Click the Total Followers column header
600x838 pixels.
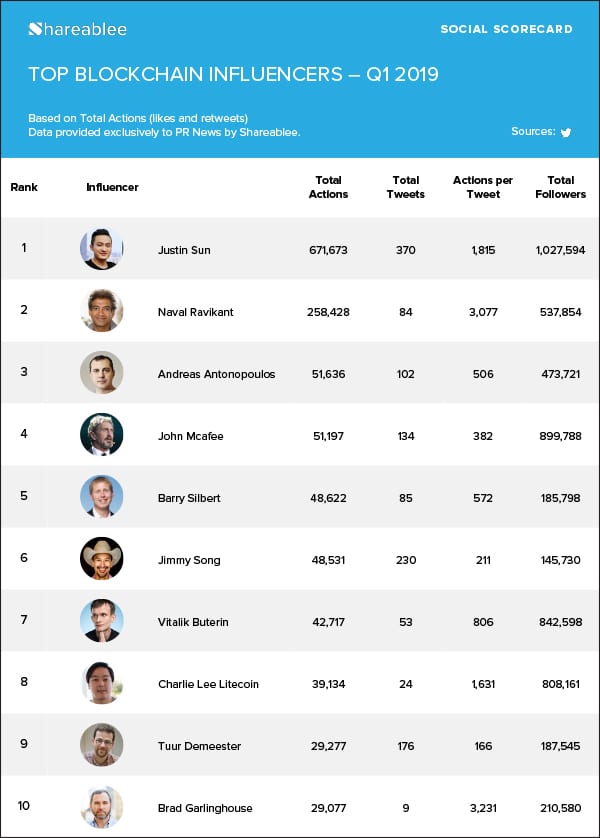(561, 187)
